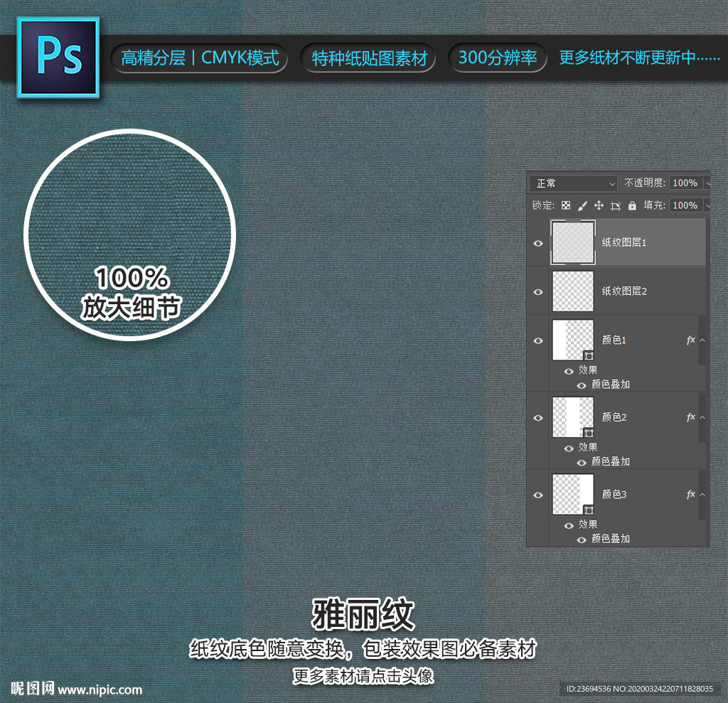728x703 pixels.
Task: Click the fx icon on 颜色2 layer
Action: (x=690, y=417)
